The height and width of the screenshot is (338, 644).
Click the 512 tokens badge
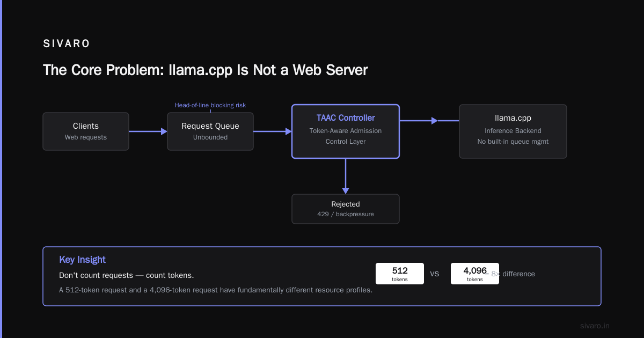coord(400,274)
